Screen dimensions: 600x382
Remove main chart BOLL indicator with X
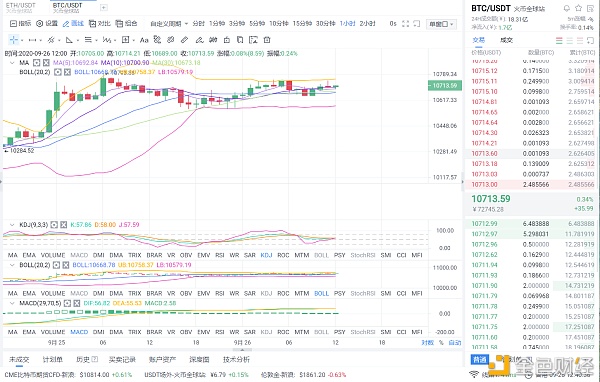click(67, 72)
